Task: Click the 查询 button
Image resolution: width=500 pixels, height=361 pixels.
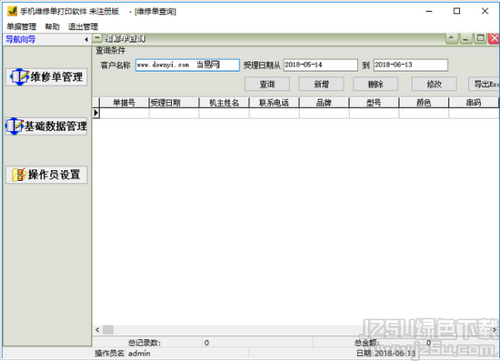Action: [267, 84]
